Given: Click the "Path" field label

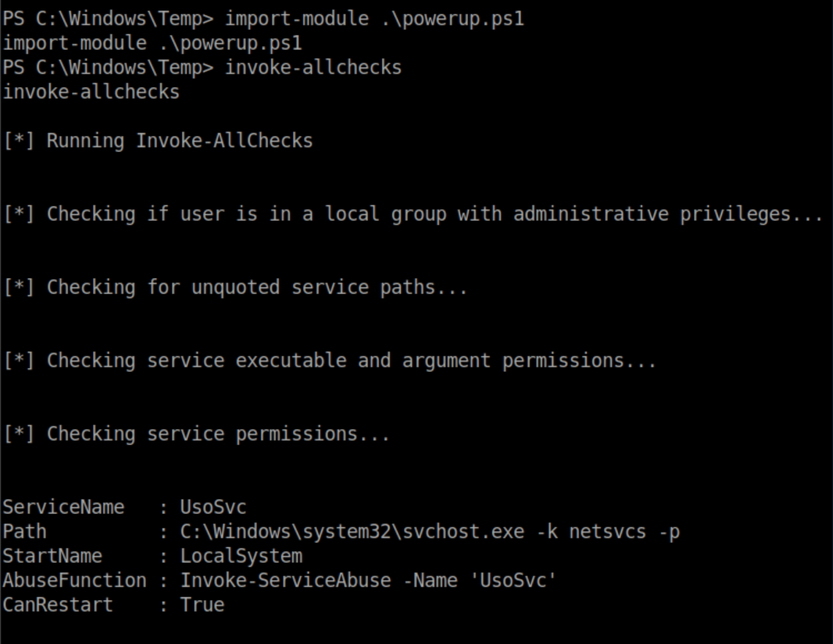Looking at the screenshot, I should [x=24, y=532].
